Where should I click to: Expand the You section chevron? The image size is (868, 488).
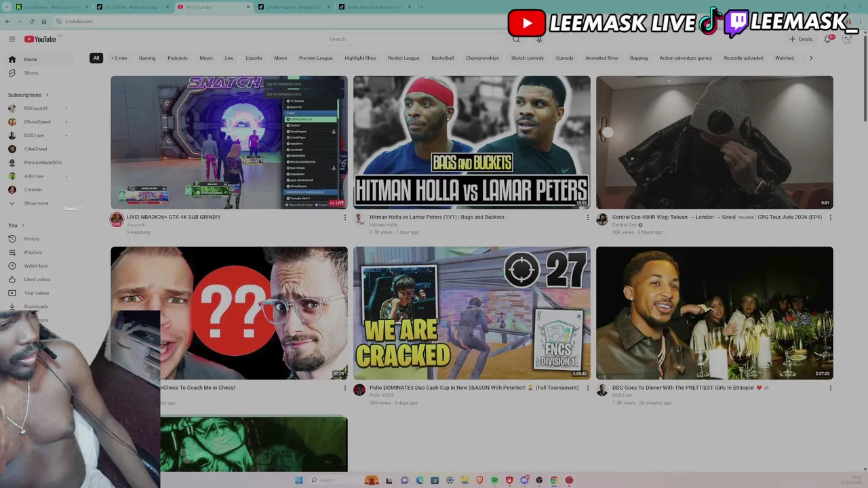coord(22,225)
